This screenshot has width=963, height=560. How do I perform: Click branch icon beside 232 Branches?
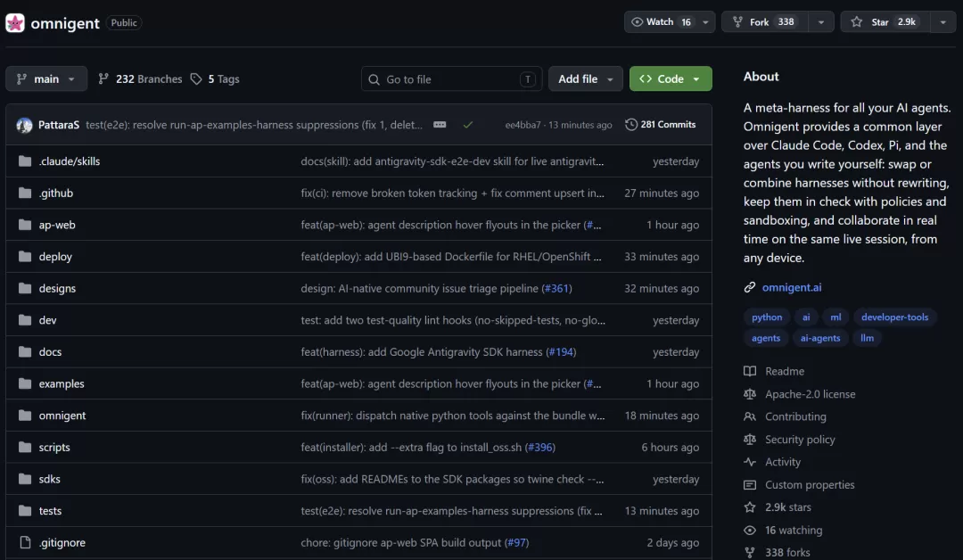[103, 78]
